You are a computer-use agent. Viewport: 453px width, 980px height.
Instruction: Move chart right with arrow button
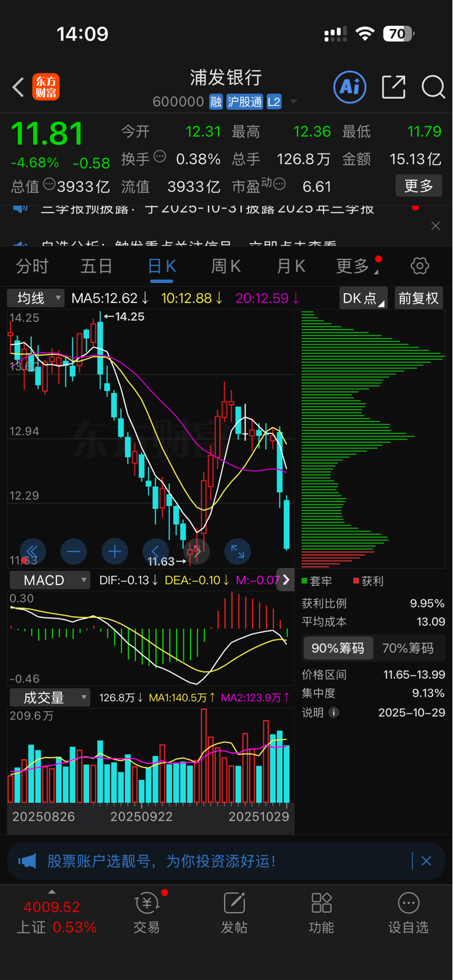click(x=196, y=552)
